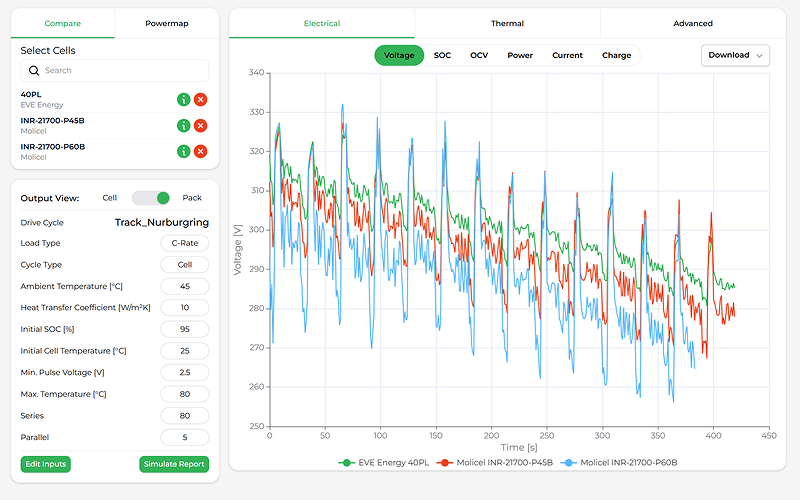Click the Simulate Report button
Viewport: 800px width, 500px height.
point(174,464)
